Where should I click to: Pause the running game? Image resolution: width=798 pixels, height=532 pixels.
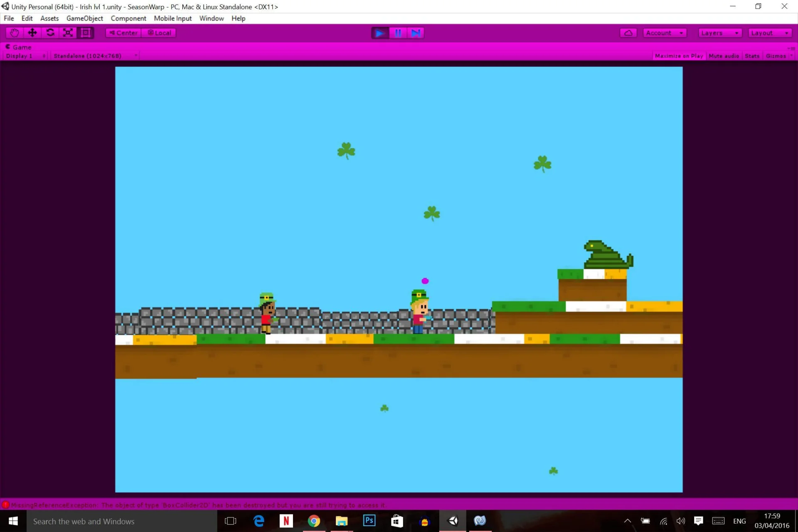click(x=398, y=33)
